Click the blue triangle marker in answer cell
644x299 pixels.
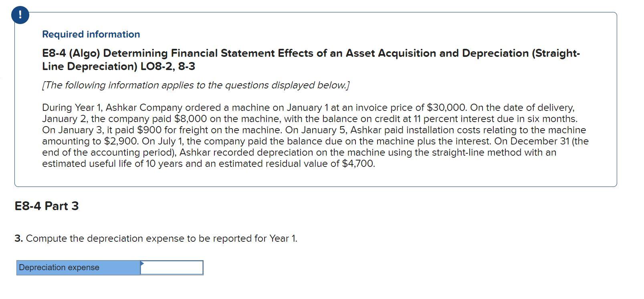click(x=142, y=263)
